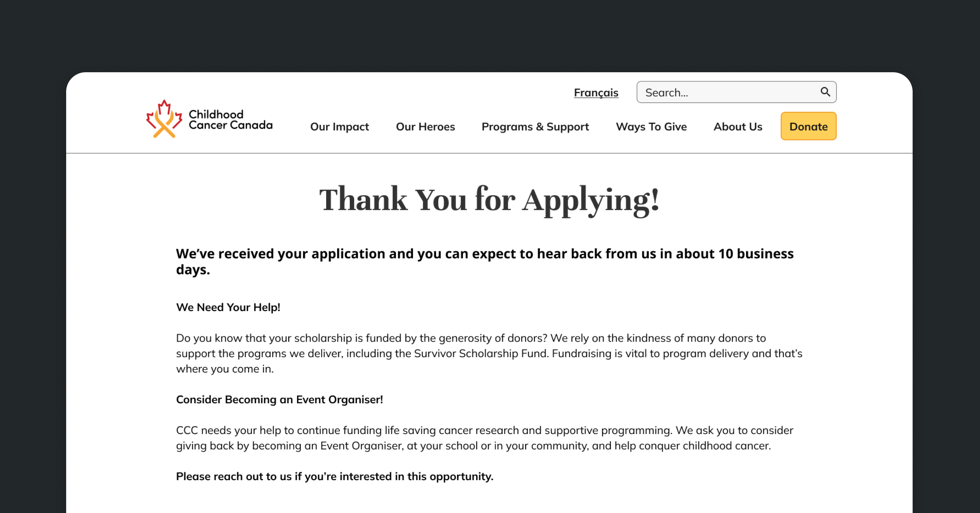Click the bold application received message
This screenshot has width=980, height=513.
pyautogui.click(x=484, y=261)
